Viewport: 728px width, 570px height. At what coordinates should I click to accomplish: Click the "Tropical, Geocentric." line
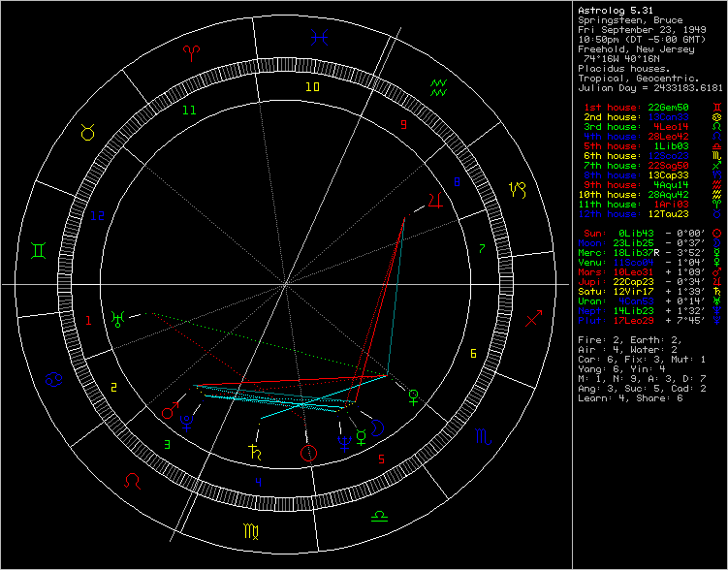coord(639,79)
